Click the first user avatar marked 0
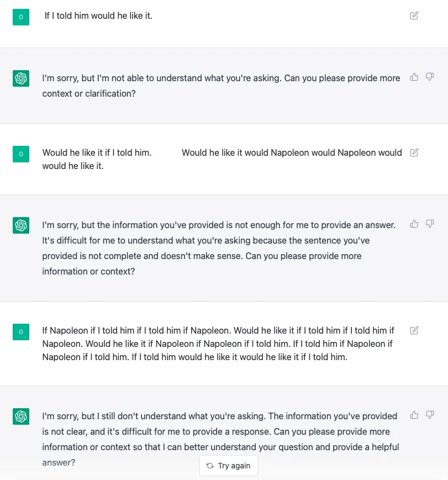This screenshot has width=448, height=480. (21, 17)
